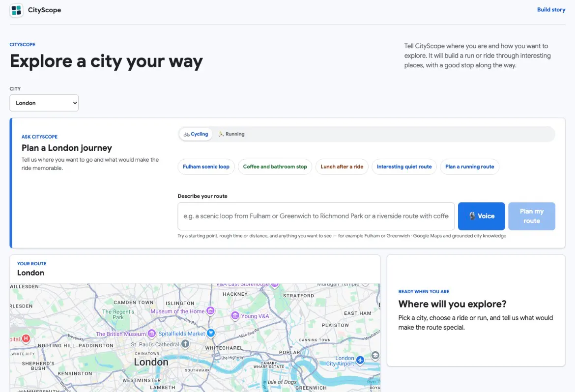Click the EAST HAM map label
The width and height of the screenshot is (575, 392).
(x=358, y=313)
